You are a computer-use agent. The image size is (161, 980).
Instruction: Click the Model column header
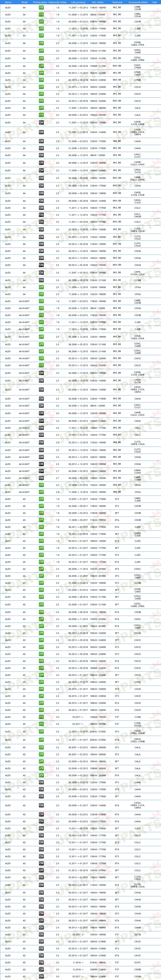24,2
